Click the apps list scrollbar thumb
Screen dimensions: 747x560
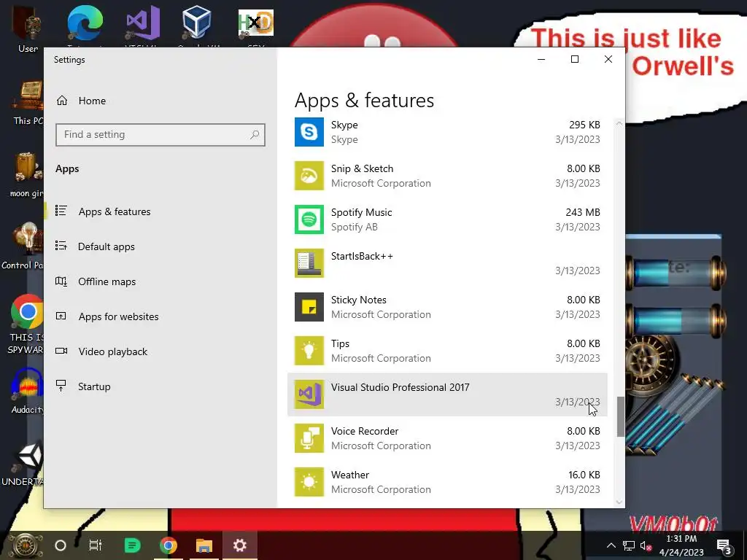click(x=620, y=416)
